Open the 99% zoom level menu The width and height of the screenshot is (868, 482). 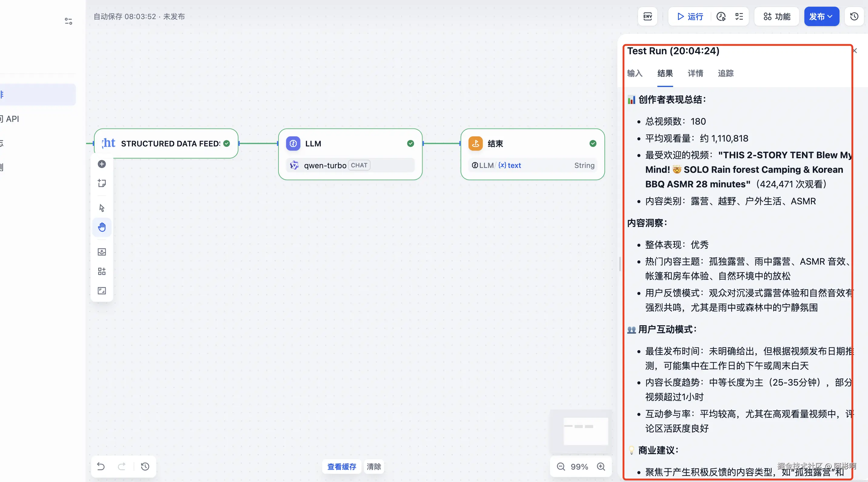click(579, 467)
